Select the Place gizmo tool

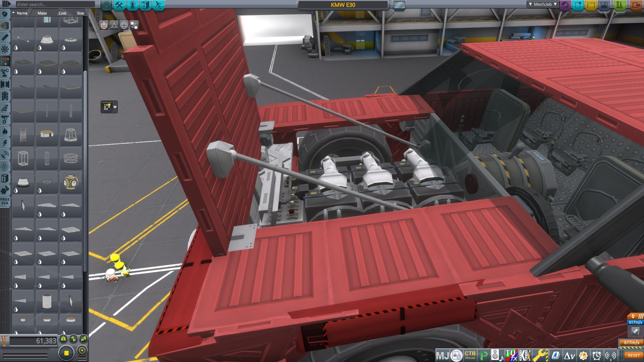pos(104,25)
